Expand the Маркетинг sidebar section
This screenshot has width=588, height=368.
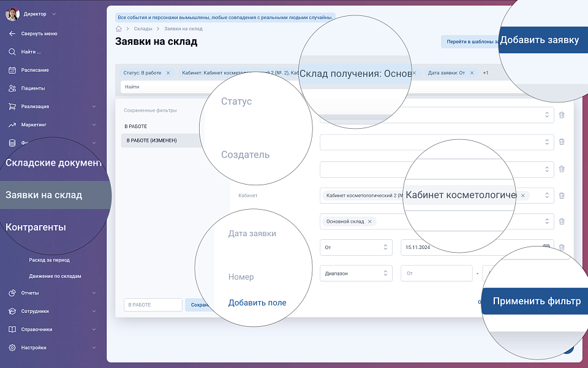(x=94, y=125)
